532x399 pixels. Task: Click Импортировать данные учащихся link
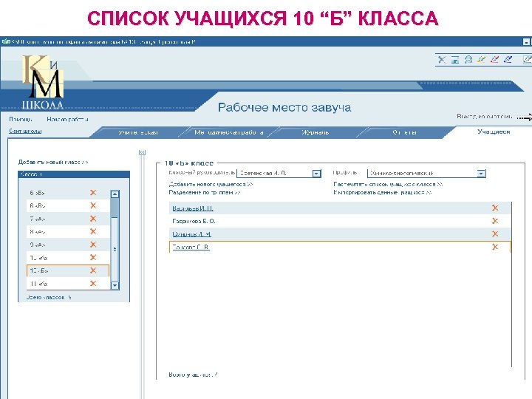coord(383,192)
